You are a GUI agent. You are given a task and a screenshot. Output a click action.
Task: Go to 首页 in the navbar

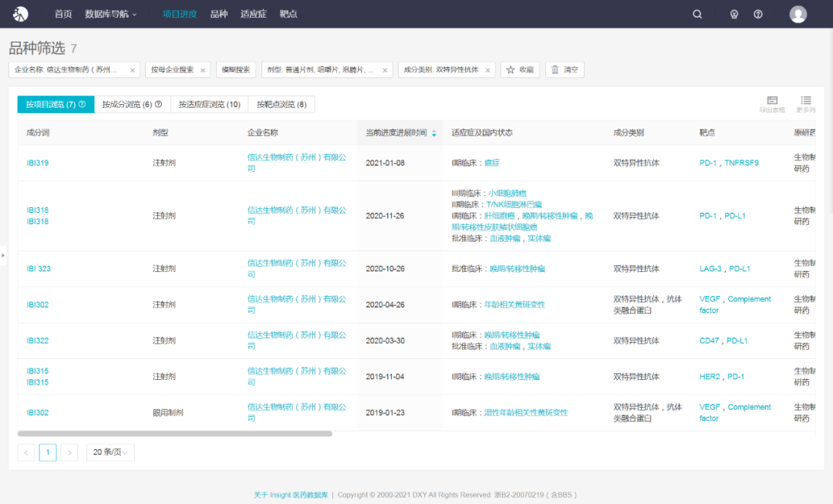point(63,14)
